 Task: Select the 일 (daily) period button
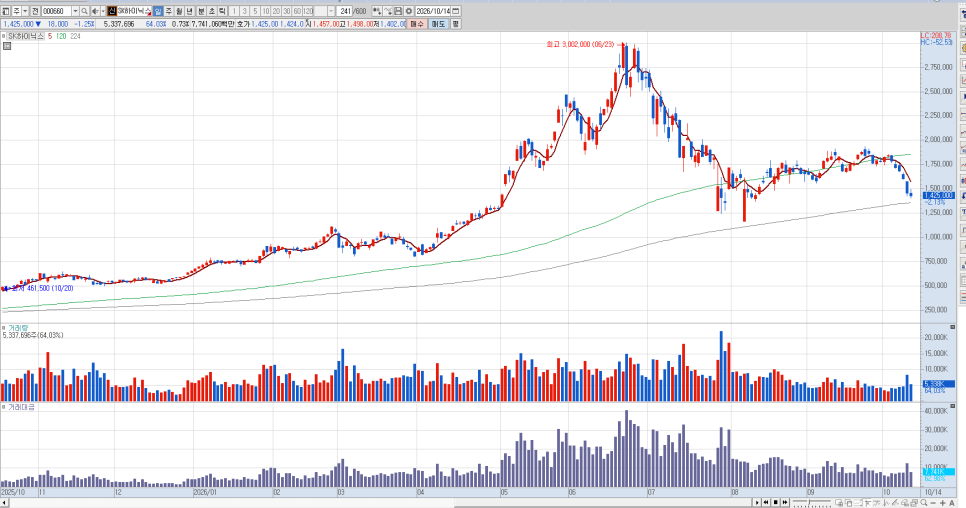coord(158,11)
